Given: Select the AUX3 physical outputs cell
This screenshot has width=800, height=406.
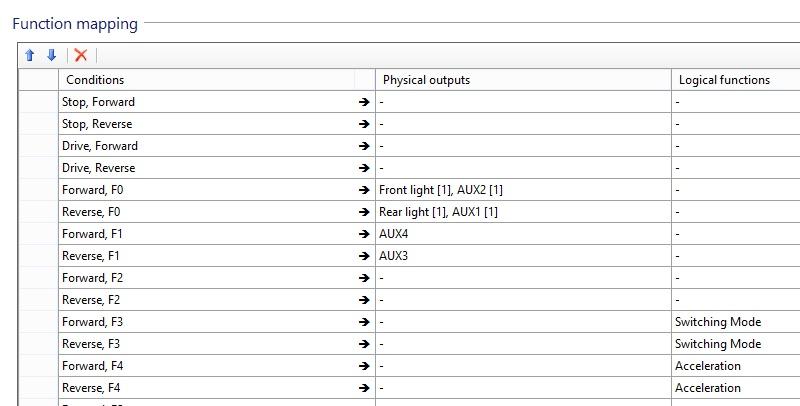Looking at the screenshot, I should pos(523,256).
